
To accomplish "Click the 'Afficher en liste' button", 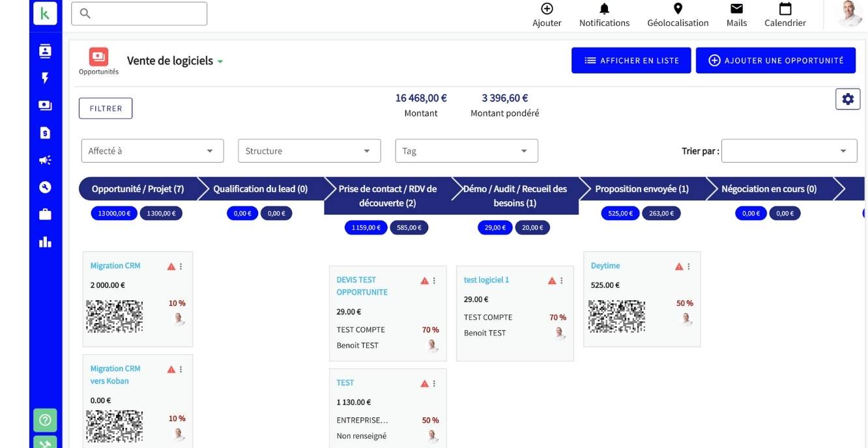I will (x=631, y=61).
